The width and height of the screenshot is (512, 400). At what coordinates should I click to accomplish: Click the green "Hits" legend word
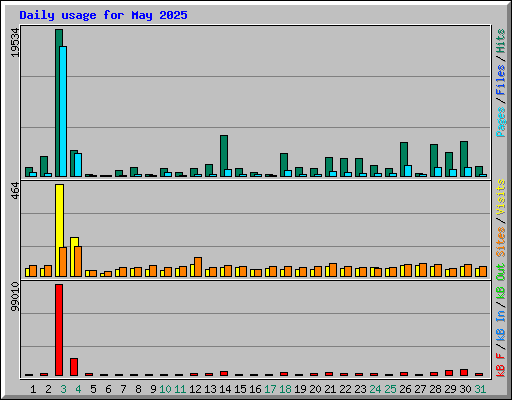[x=500, y=41]
